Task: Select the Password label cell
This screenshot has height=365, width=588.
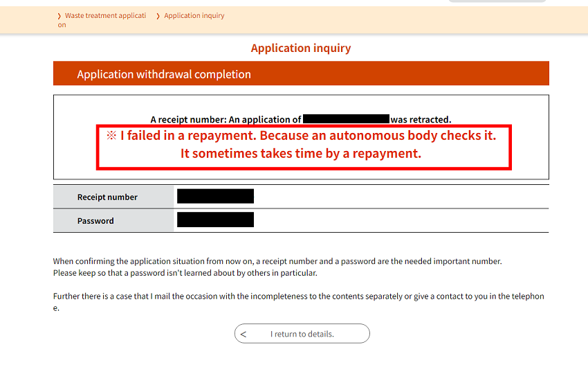Action: coord(113,220)
